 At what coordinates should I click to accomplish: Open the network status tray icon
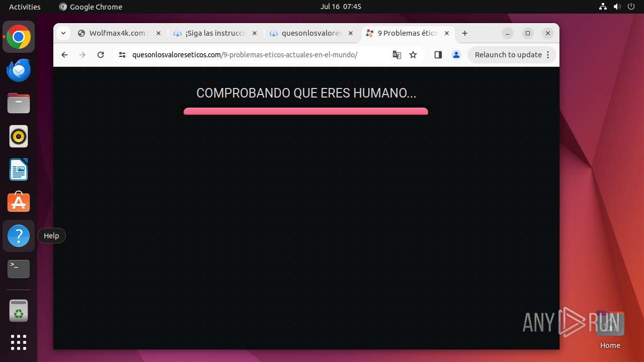[x=603, y=7]
